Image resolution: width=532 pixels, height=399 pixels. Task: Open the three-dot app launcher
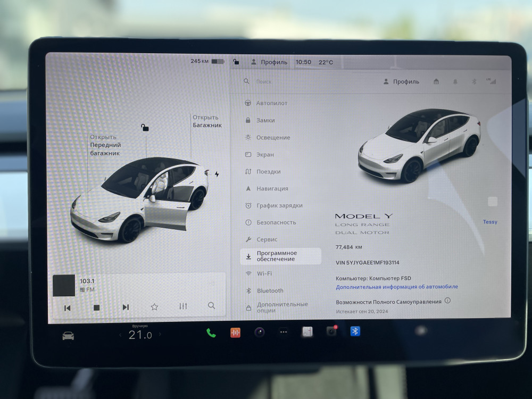pyautogui.click(x=284, y=332)
